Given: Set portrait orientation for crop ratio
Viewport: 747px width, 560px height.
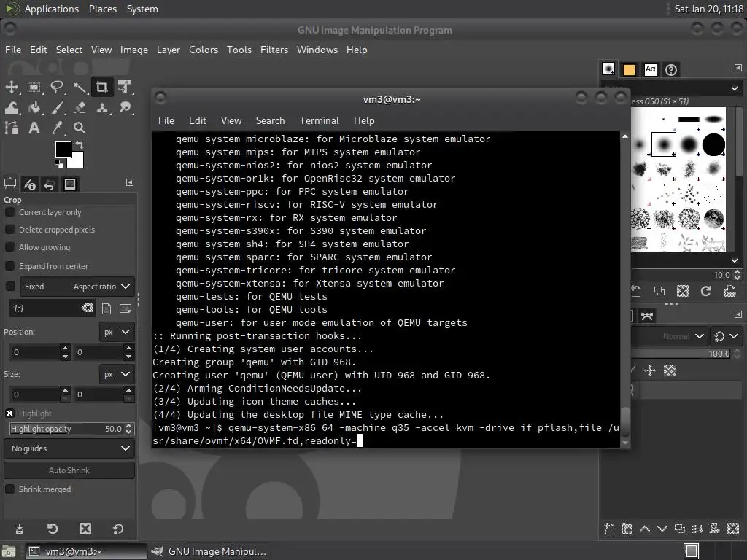Looking at the screenshot, I should pyautogui.click(x=107, y=308).
